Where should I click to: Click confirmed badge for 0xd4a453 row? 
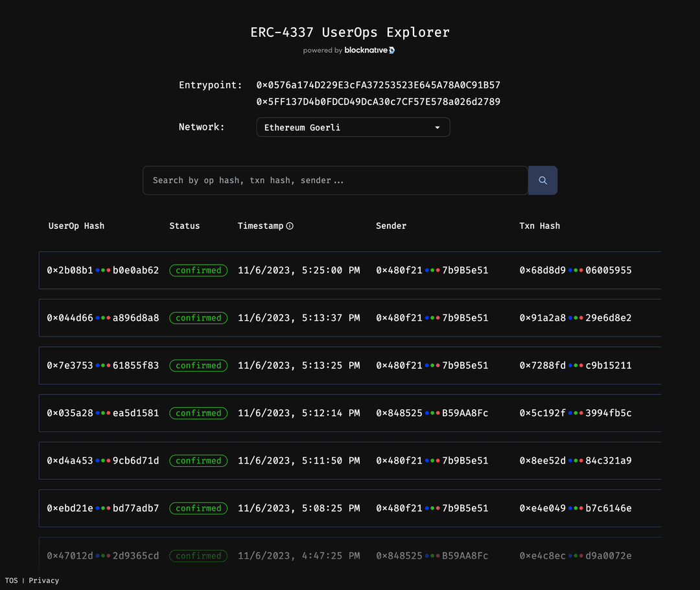tap(198, 461)
